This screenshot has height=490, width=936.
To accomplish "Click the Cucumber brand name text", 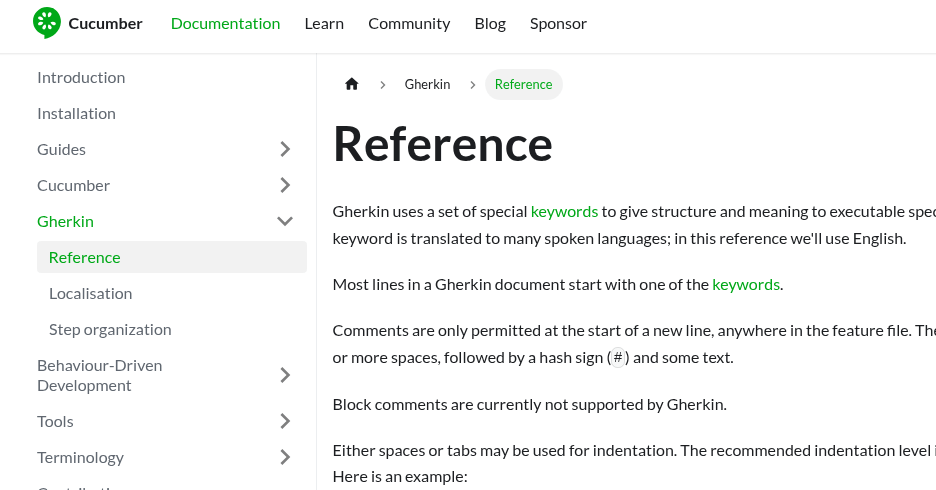I will tap(105, 24).
